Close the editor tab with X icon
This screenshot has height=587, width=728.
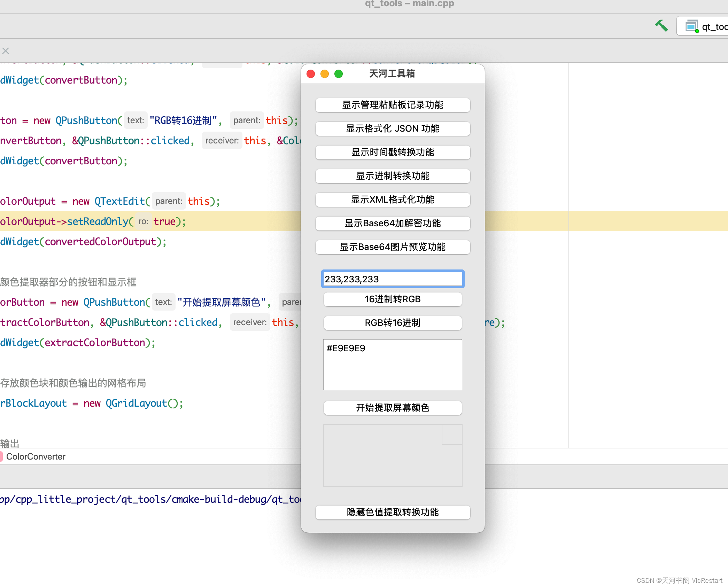[6, 51]
